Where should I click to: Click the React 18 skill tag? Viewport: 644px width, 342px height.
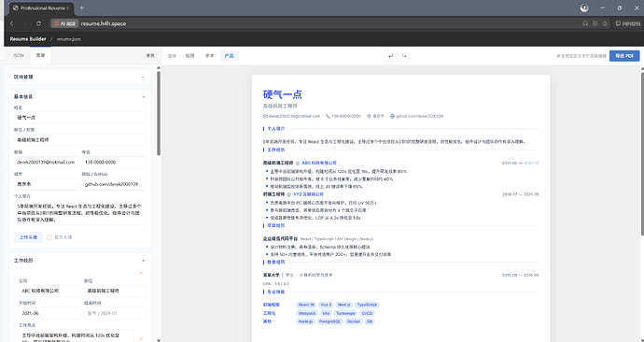click(306, 305)
